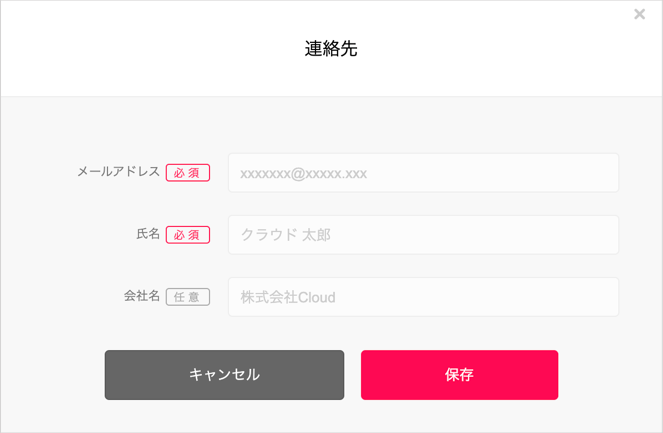Click the 氏名 field label

tap(148, 234)
